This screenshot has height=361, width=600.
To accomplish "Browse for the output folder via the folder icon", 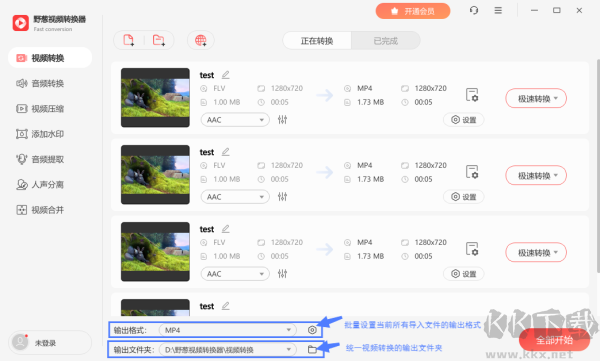I will tap(312, 349).
